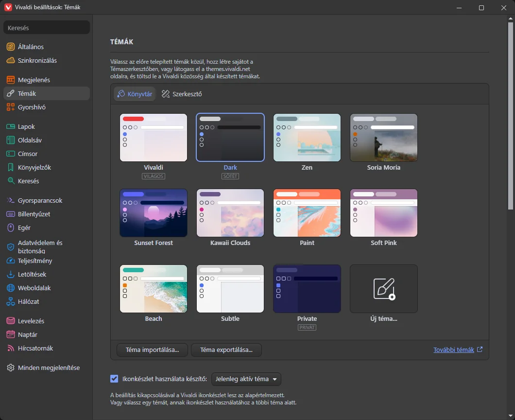Screen dimensions: 515x420
Task: Select the Beach theme thumbnail
Action: (x=154, y=289)
